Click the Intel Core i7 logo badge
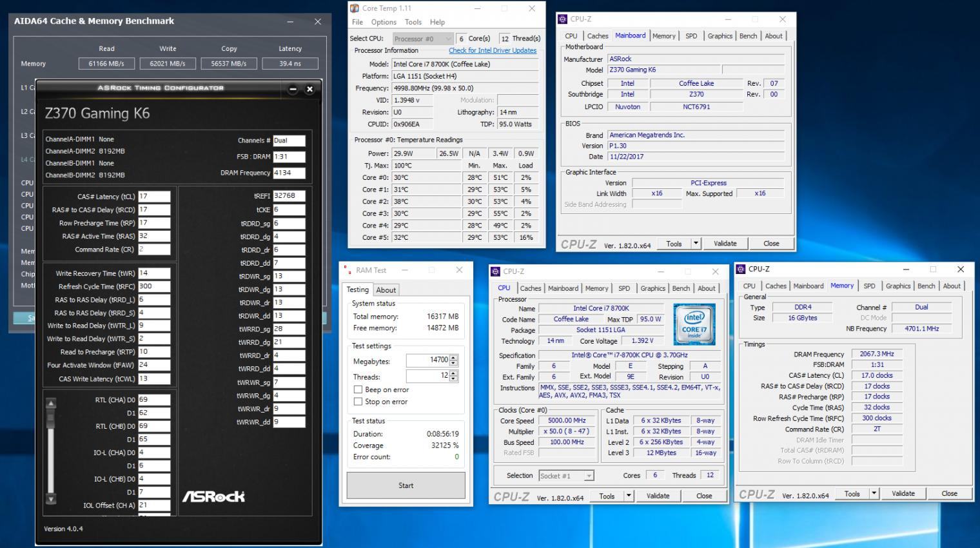The width and height of the screenshot is (980, 548). (694, 324)
